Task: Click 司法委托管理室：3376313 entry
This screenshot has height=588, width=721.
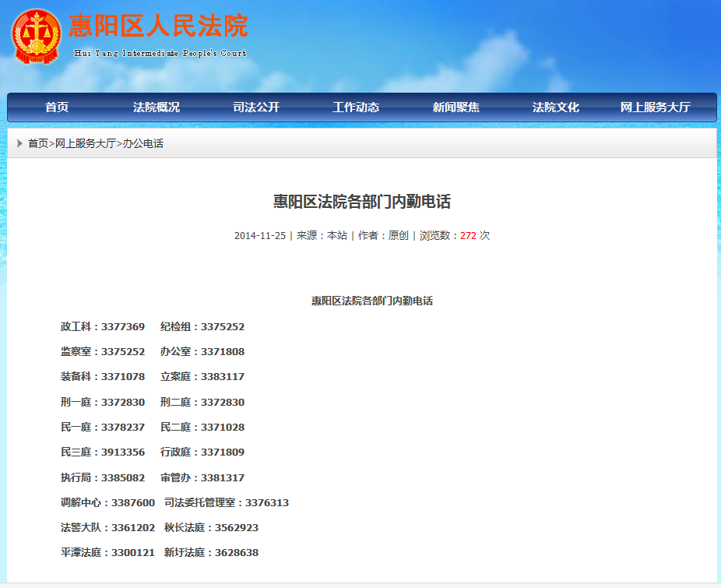Action: pyautogui.click(x=227, y=502)
